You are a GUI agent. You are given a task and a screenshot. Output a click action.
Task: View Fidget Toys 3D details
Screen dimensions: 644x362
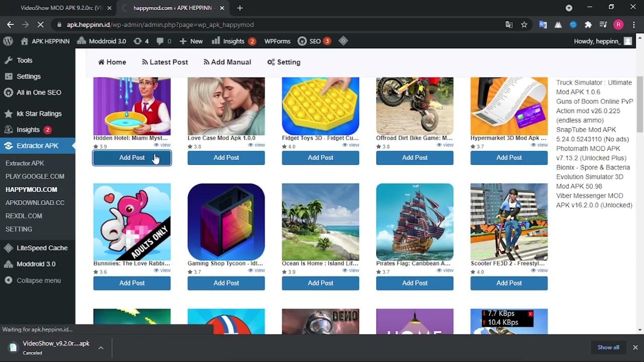(x=351, y=145)
